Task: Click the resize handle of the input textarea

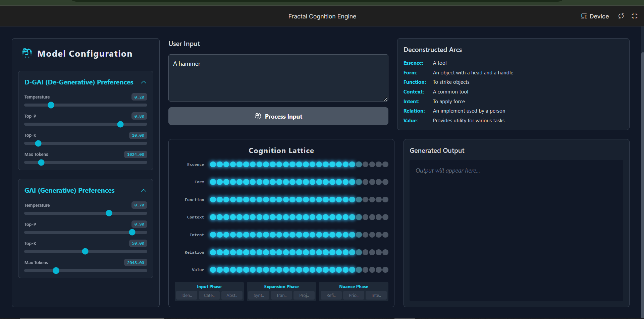Action: (386, 99)
